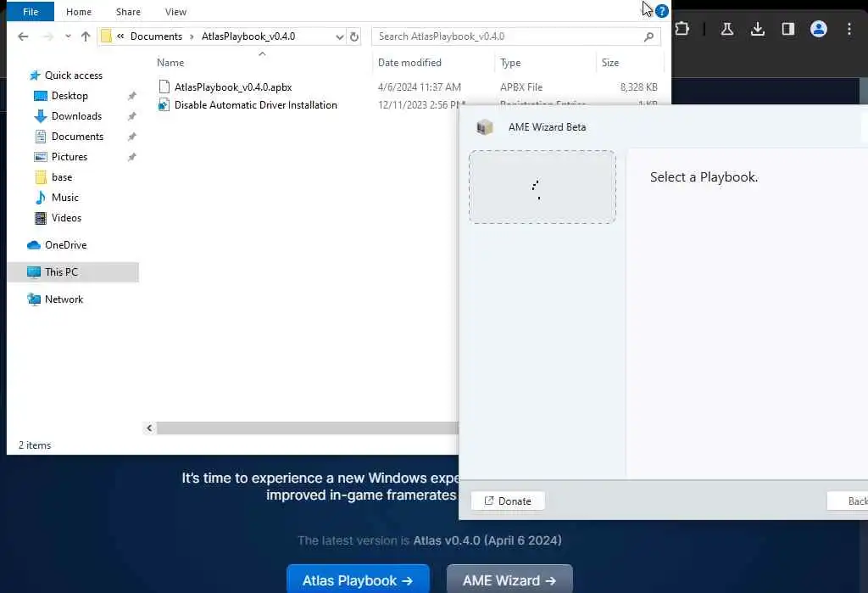Click the pin icon next to Desktop

pyautogui.click(x=131, y=97)
